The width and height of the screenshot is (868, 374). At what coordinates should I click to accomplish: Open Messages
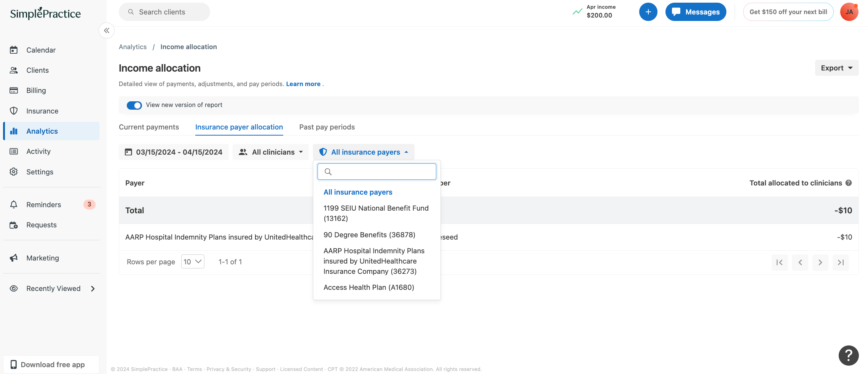(x=696, y=12)
